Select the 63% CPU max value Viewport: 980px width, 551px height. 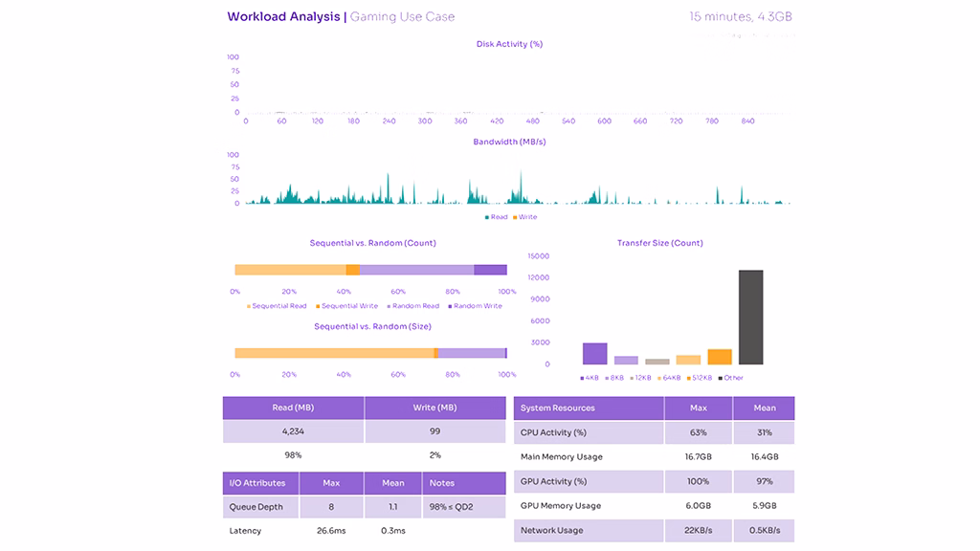pos(698,432)
